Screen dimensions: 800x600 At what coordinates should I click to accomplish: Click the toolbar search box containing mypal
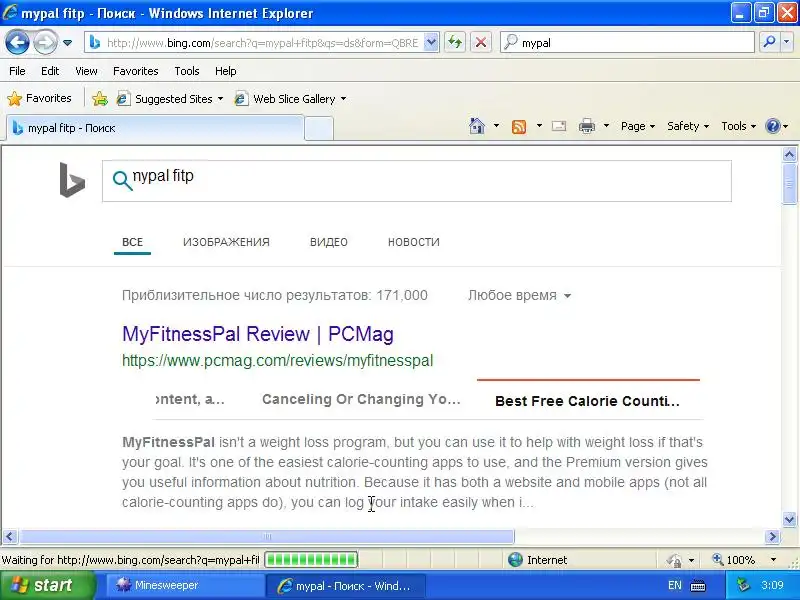click(627, 43)
